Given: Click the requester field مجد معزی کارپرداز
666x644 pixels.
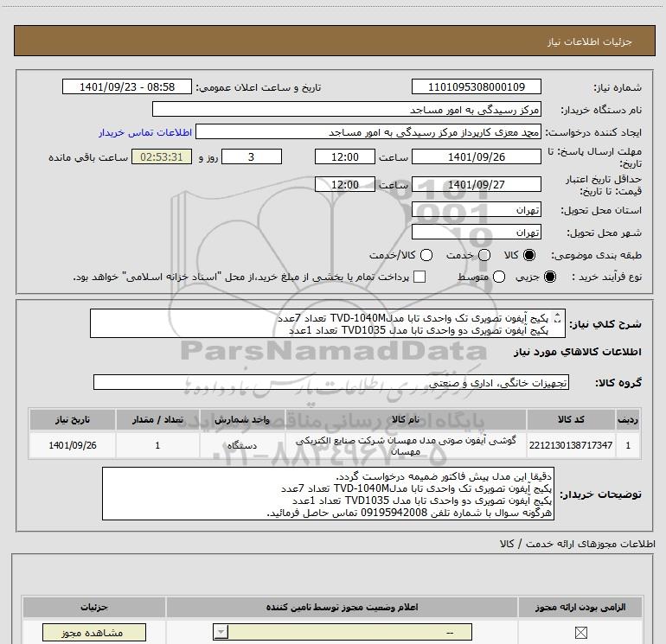Looking at the screenshot, I should [x=368, y=132].
